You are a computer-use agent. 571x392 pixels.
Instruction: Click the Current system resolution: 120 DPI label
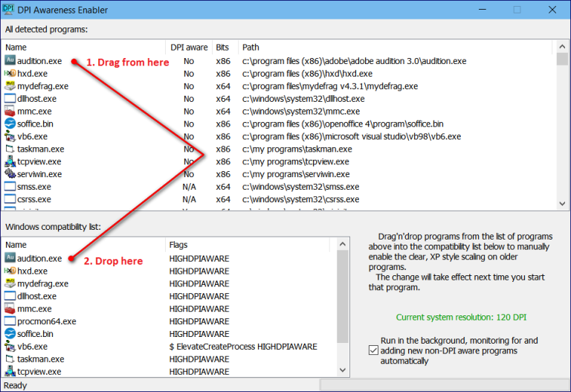click(461, 317)
